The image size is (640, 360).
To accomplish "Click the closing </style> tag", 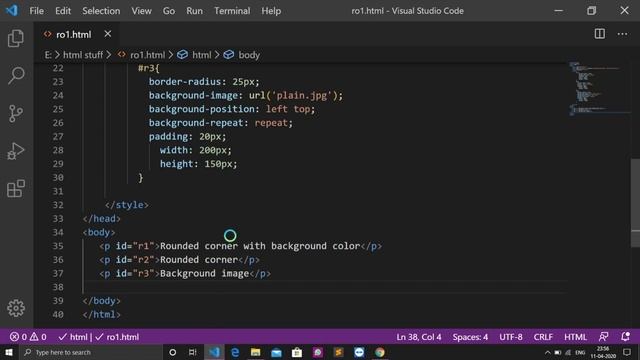I will [x=127, y=205].
